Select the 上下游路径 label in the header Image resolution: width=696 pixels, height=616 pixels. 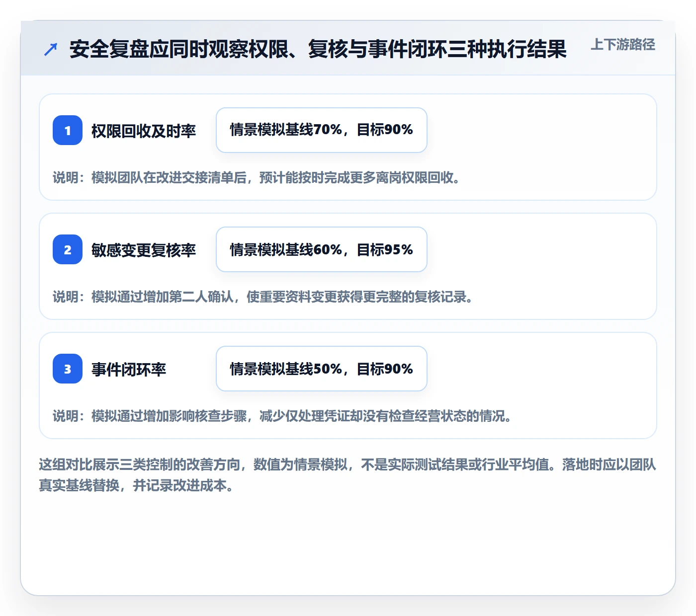pos(623,45)
